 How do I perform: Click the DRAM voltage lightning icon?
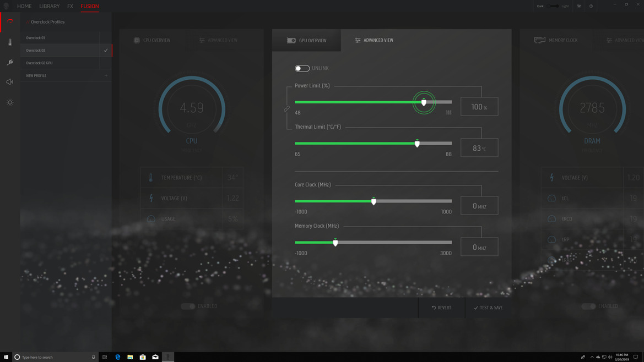coord(551,178)
